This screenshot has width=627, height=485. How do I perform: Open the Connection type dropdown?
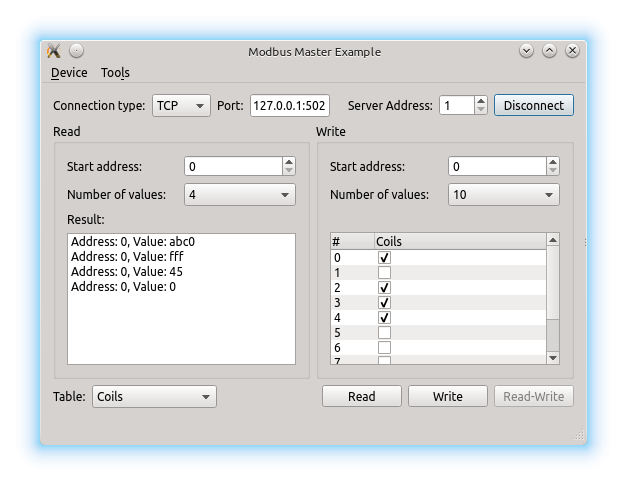[x=181, y=106]
